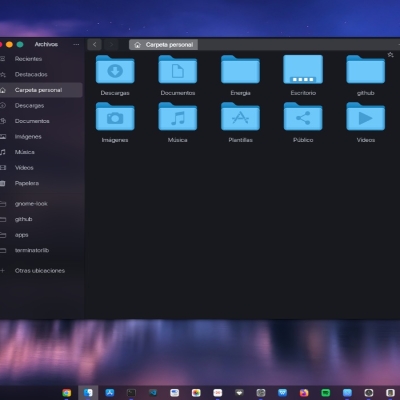400x400 pixels.
Task: Open the Vídeos folder with play icon
Action: click(366, 116)
